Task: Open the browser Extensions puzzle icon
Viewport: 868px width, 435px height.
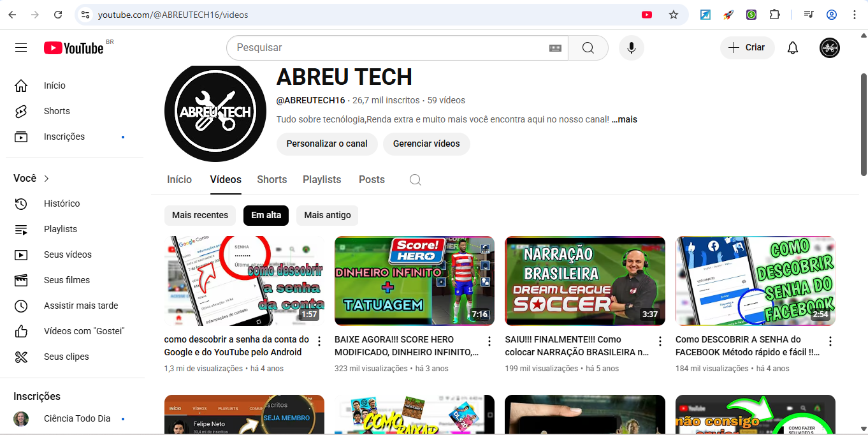Action: coord(774,15)
